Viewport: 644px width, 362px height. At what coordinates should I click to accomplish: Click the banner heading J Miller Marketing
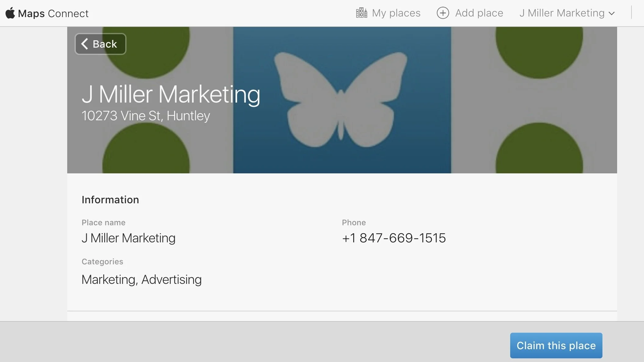[171, 94]
